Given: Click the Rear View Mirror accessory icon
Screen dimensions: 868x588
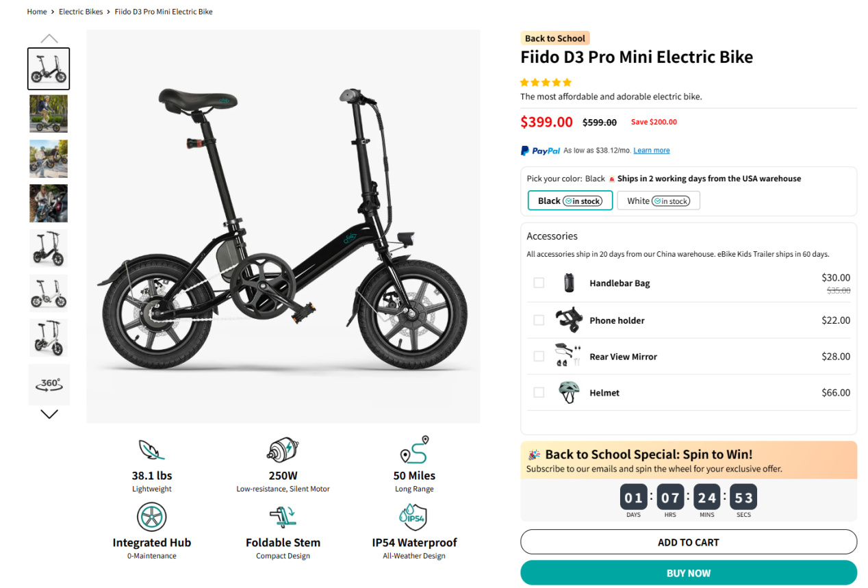Looking at the screenshot, I should tap(568, 356).
